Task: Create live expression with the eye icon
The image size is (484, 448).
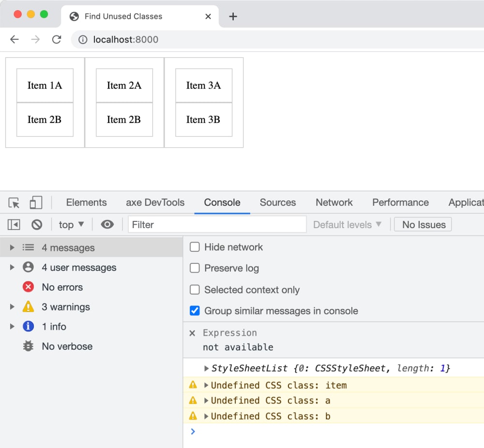Action: (x=107, y=225)
